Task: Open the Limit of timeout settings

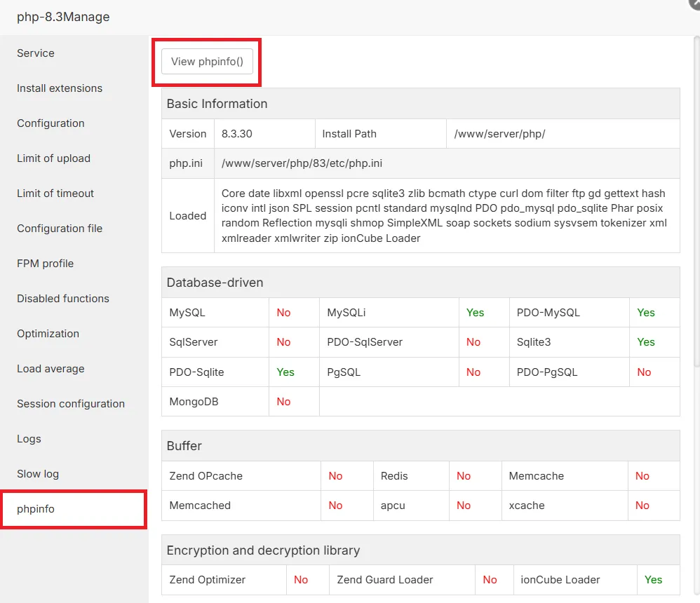Action: (x=55, y=194)
